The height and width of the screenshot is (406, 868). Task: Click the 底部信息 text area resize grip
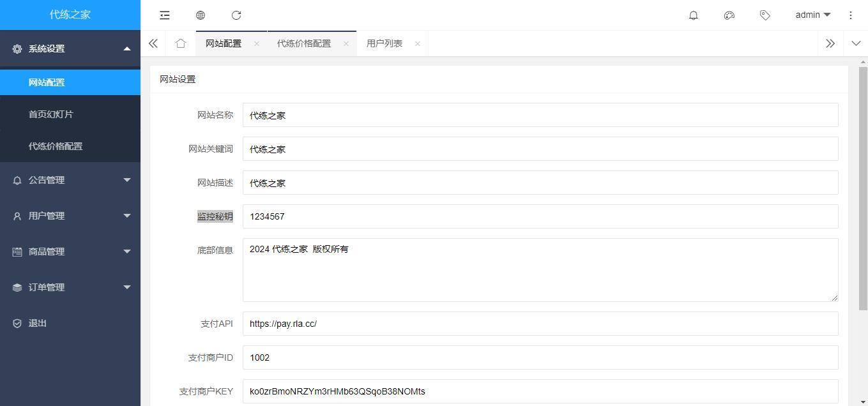[x=834, y=297]
